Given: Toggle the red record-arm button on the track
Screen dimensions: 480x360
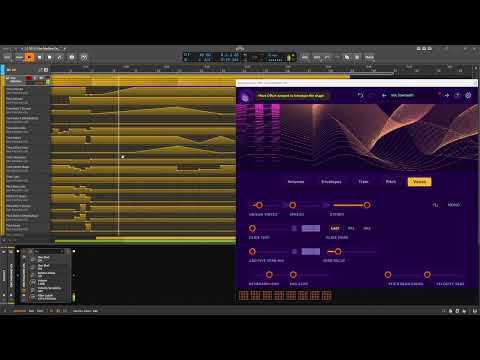Looking at the screenshot, I should (x=29, y=78).
